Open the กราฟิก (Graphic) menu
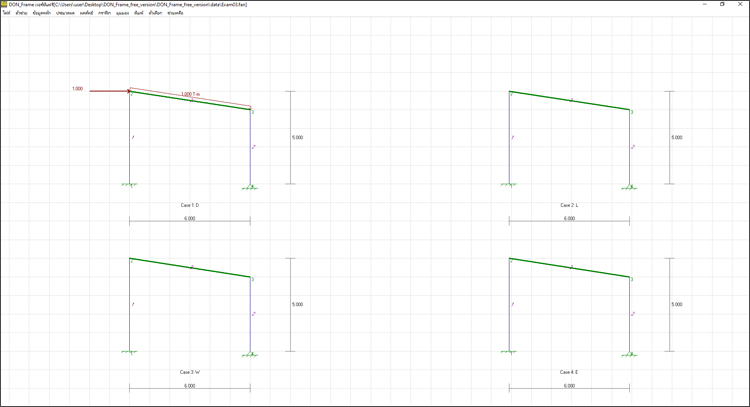Screen dimensions: 750x407 (x=104, y=13)
